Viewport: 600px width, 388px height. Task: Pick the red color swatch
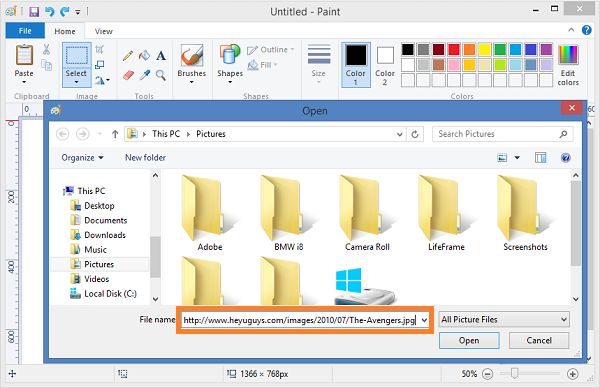click(x=454, y=49)
